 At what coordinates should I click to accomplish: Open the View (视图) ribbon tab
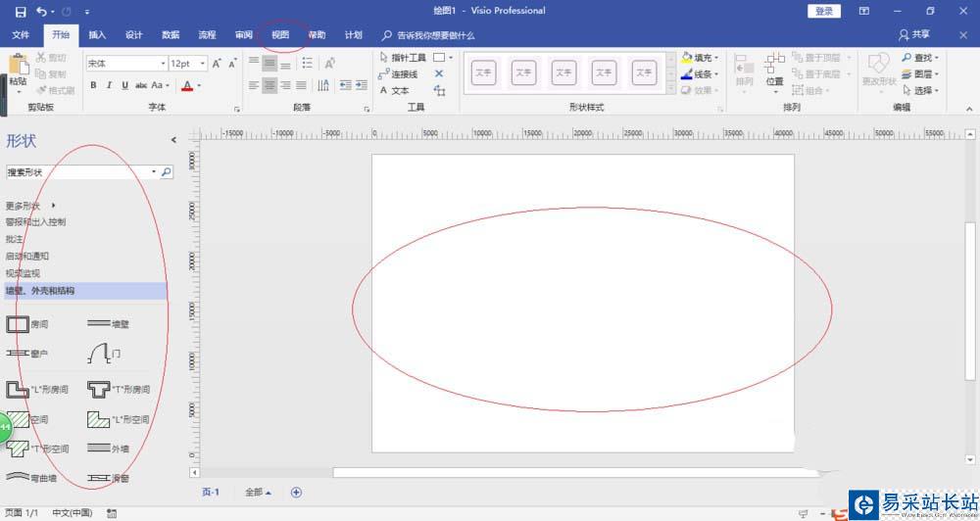coord(280,35)
